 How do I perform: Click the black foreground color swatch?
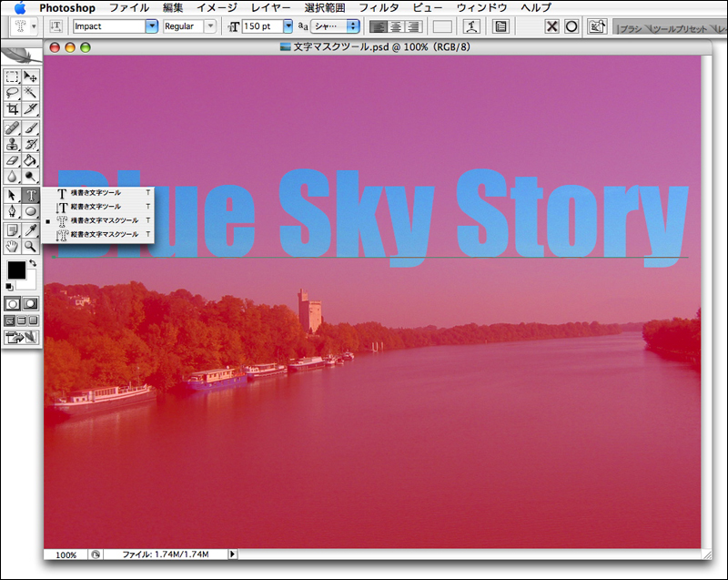pos(16,270)
